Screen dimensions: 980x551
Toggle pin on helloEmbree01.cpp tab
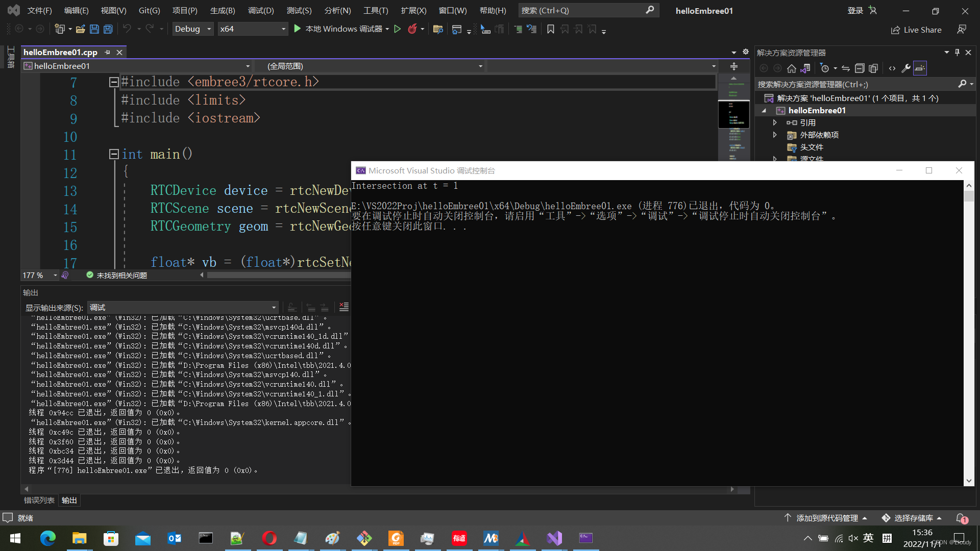pyautogui.click(x=107, y=53)
